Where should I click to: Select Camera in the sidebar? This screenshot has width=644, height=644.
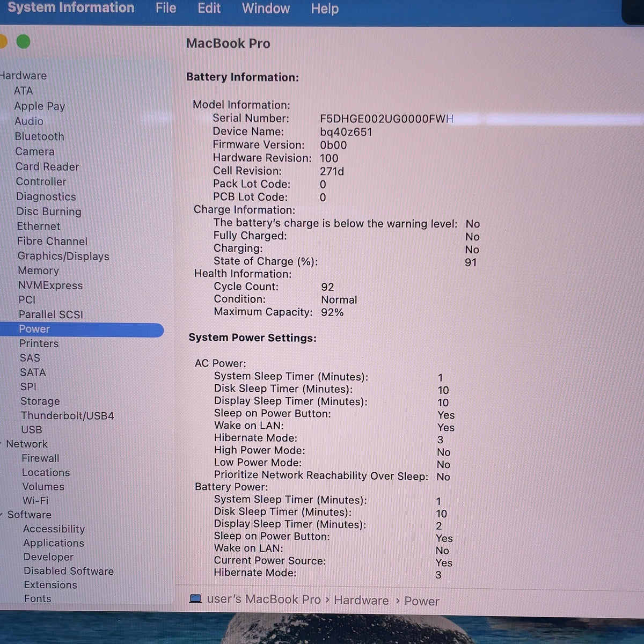click(35, 151)
